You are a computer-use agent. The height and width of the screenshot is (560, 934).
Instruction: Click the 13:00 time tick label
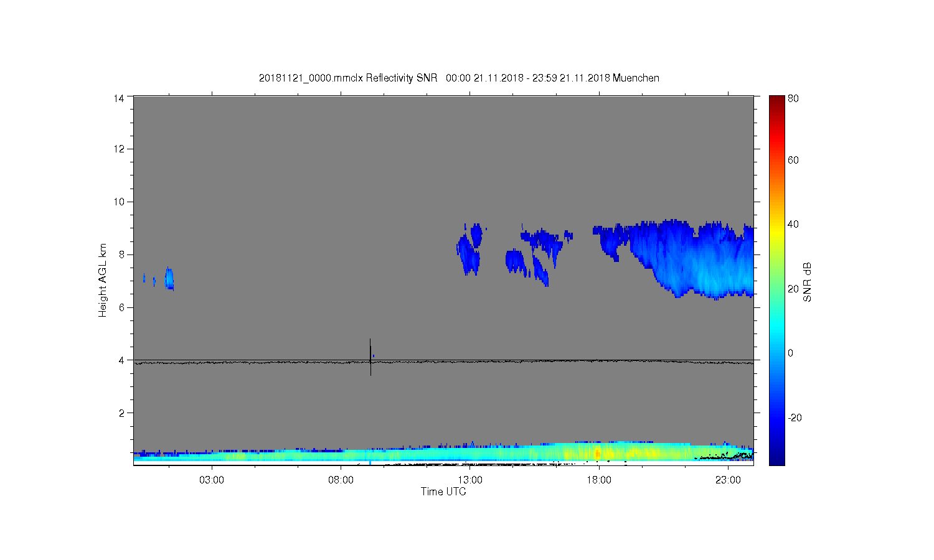coord(470,480)
